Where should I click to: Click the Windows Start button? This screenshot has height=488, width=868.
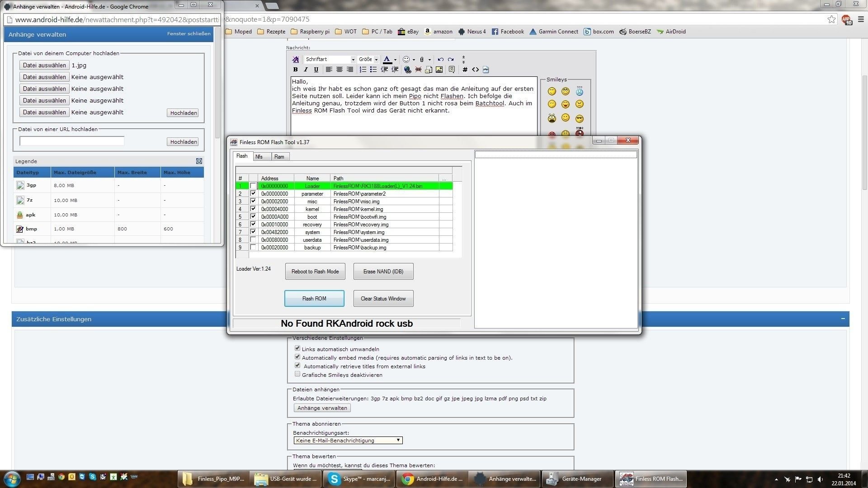click(x=12, y=479)
